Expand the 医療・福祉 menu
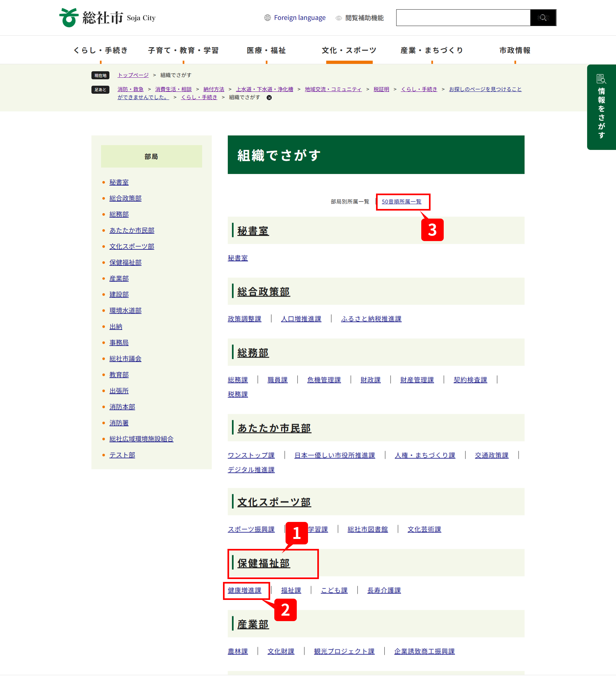This screenshot has width=616, height=676. point(266,50)
